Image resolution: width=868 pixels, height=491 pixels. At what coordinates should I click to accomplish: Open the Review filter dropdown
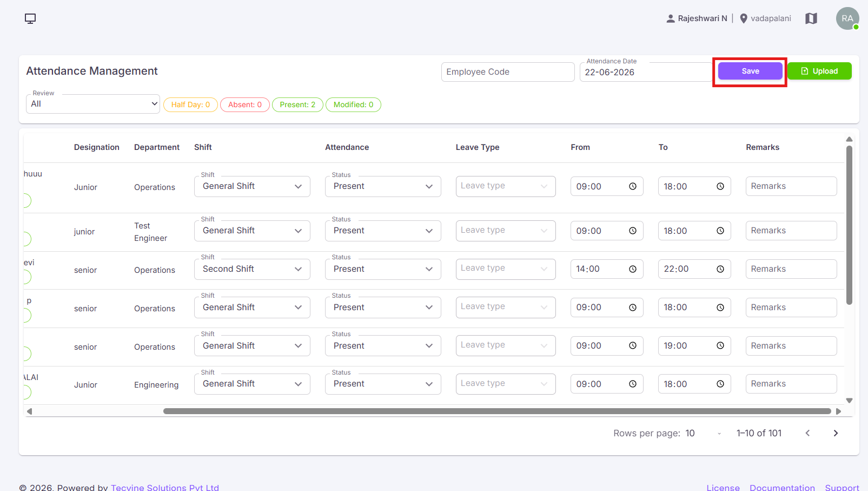[93, 104]
